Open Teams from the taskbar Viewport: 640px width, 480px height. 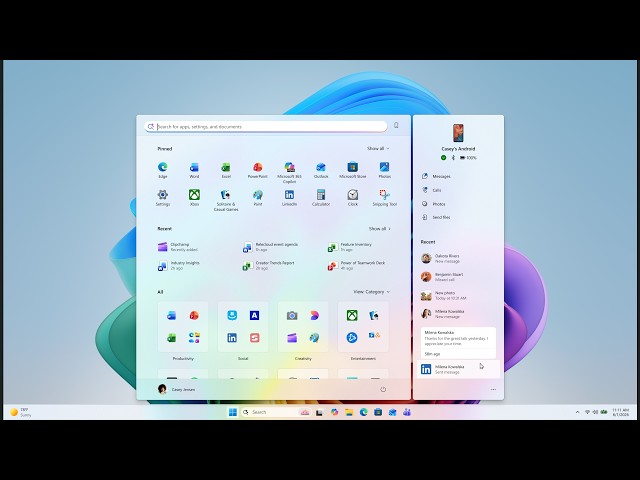point(407,412)
